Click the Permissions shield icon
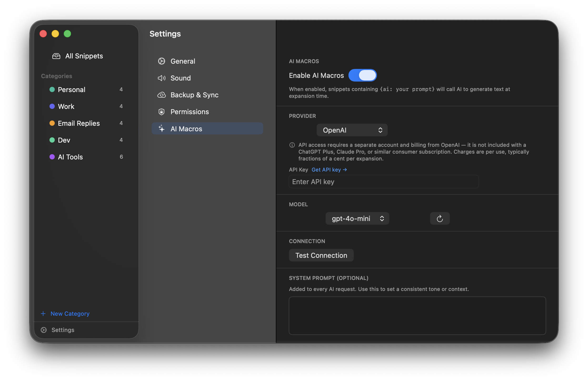Viewport: 588px width, 382px height. click(x=161, y=112)
